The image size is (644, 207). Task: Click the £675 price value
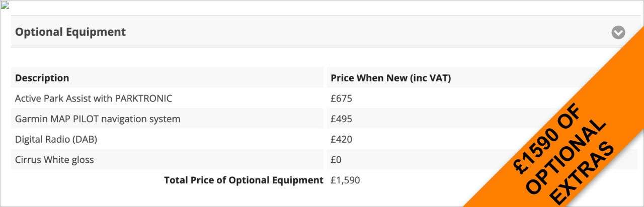(341, 98)
